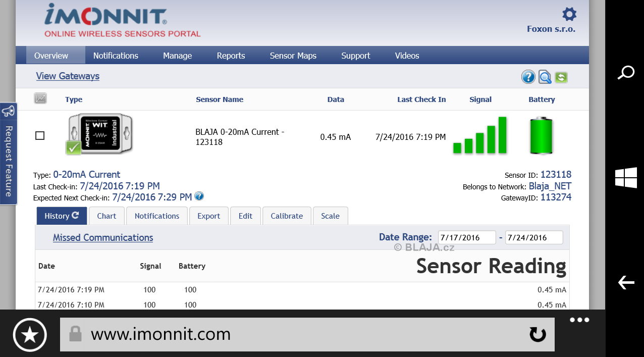Image resolution: width=644 pixels, height=357 pixels.
Task: Click the 7/24/2016 7:10 PM history row date
Action: coord(71,305)
